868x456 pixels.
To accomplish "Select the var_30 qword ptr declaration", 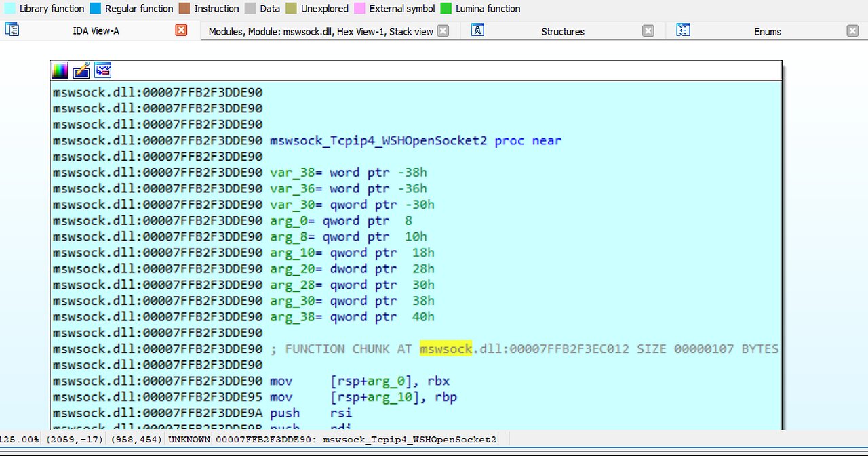I will coord(352,205).
